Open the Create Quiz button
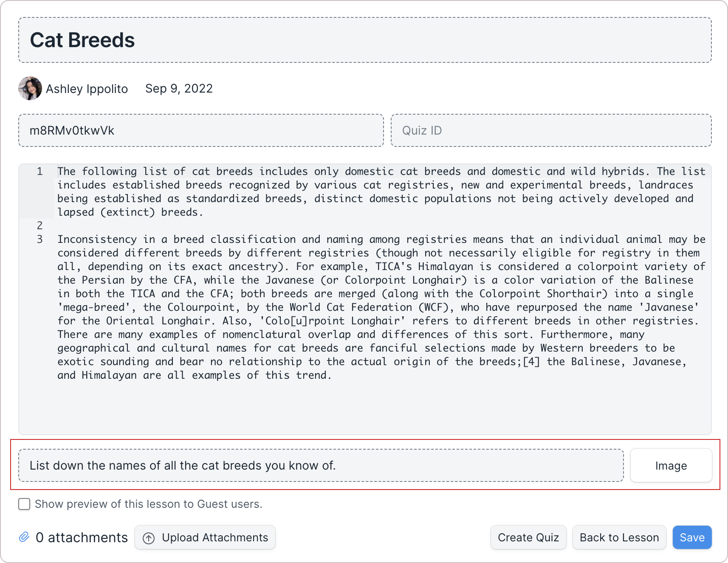 point(528,538)
